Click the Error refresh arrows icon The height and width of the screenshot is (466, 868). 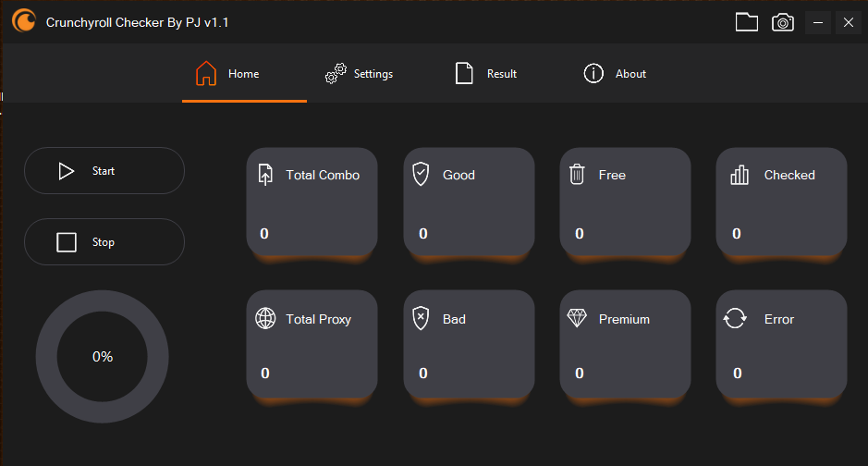(x=735, y=318)
